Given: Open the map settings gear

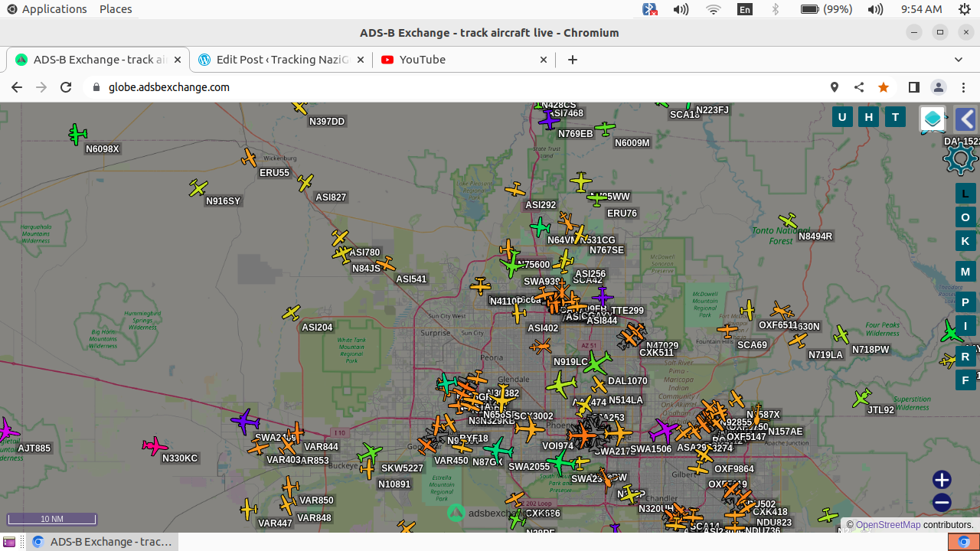Looking at the screenshot, I should pyautogui.click(x=960, y=158).
